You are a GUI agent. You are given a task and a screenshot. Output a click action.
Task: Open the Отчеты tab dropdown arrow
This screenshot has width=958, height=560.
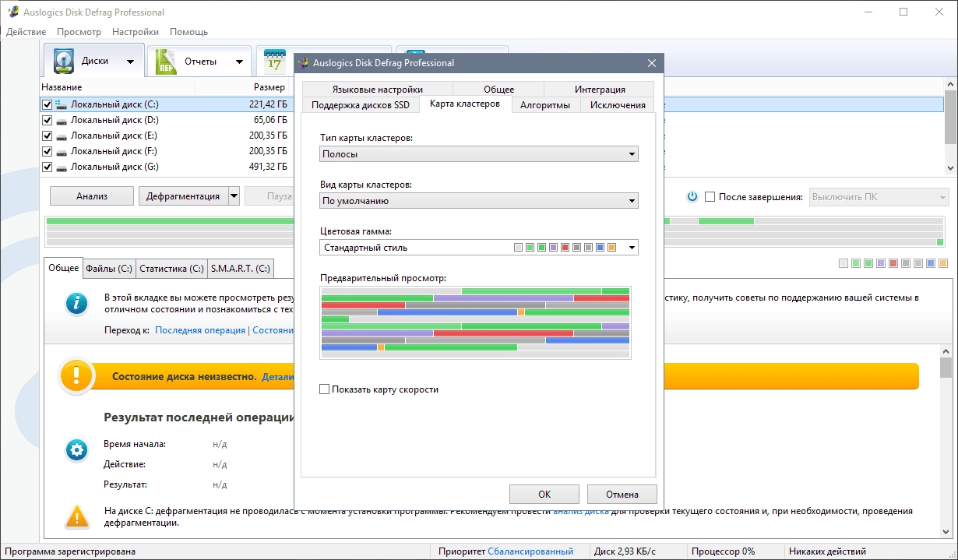tap(239, 62)
